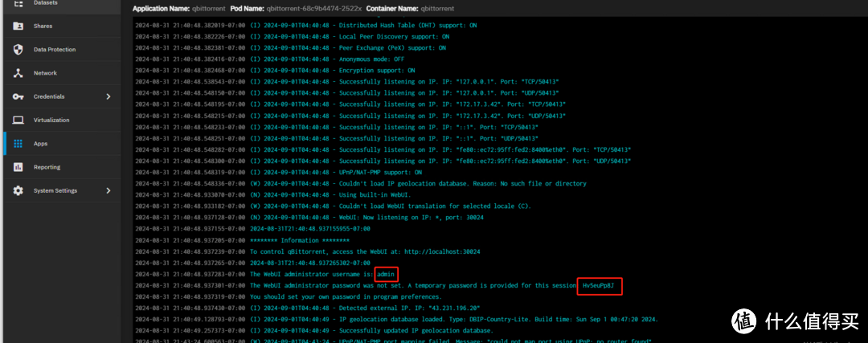
Task: Click the ******** Information ******** log line
Action: click(x=242, y=241)
